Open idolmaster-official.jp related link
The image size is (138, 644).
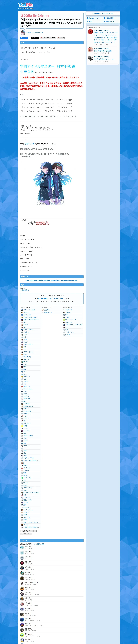52,280
